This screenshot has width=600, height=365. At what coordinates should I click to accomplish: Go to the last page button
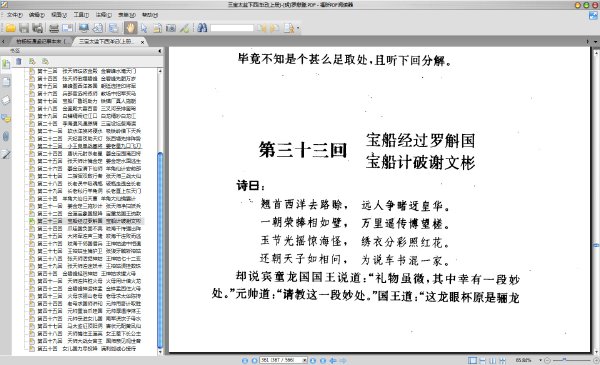pos(323,360)
